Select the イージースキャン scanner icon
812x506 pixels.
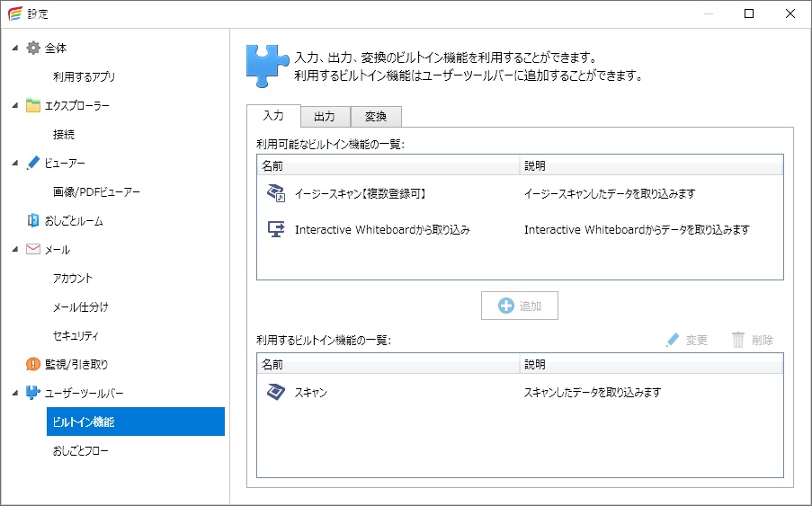tap(276, 193)
